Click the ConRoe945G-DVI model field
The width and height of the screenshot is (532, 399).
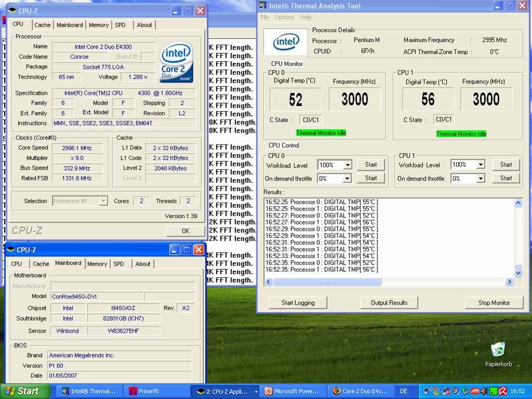(96, 297)
